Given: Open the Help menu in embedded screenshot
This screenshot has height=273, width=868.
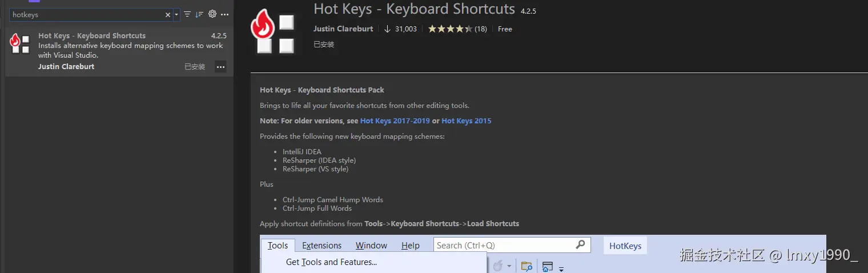Looking at the screenshot, I should tap(410, 246).
